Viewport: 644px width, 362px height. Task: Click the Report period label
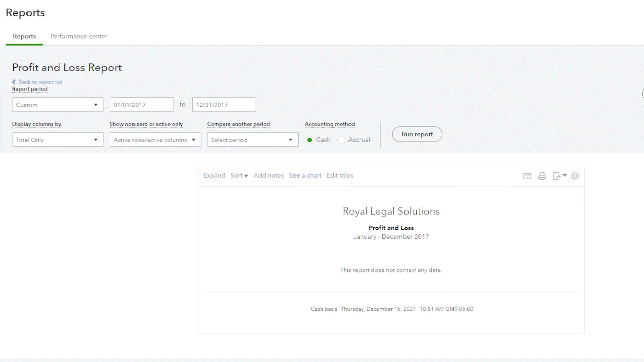pos(30,89)
